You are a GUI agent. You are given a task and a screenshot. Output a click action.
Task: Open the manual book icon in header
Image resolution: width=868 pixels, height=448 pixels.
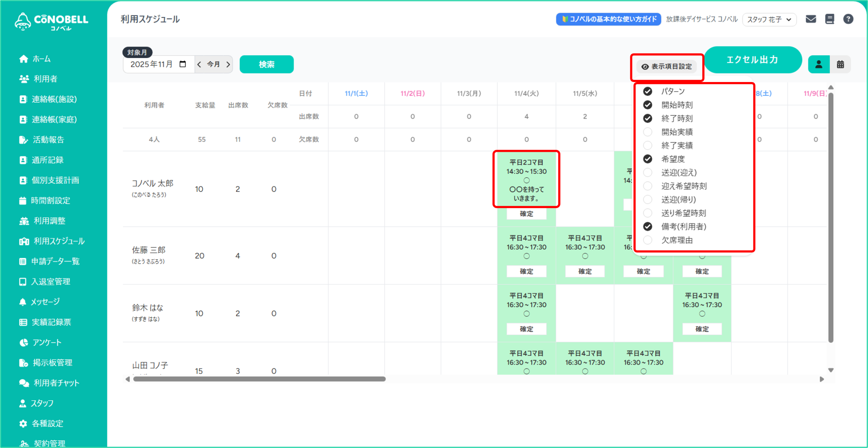click(830, 19)
